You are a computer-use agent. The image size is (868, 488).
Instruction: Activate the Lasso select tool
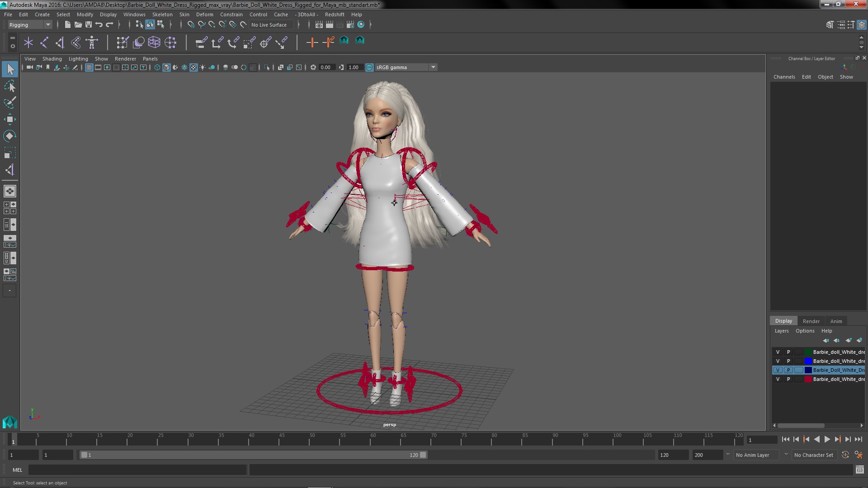pos(10,86)
